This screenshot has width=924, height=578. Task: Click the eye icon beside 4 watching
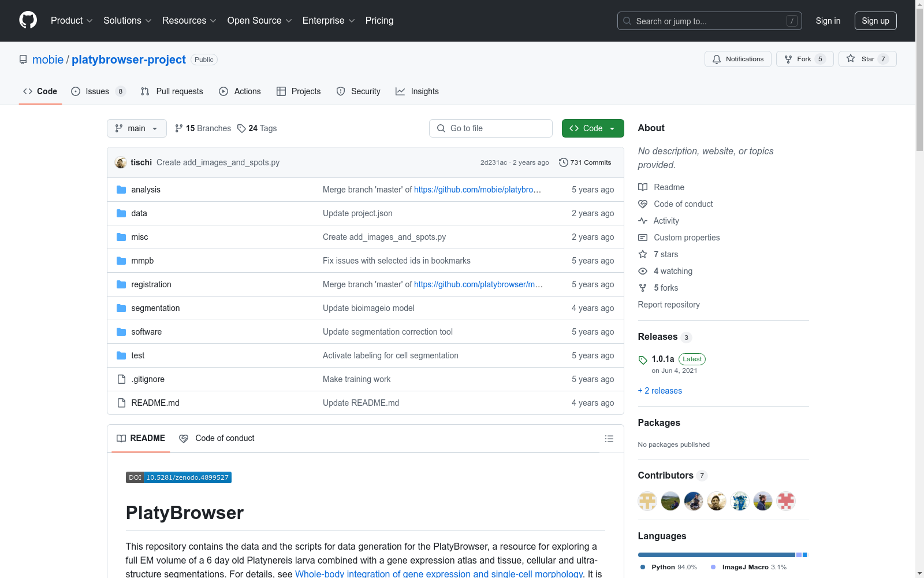643,271
